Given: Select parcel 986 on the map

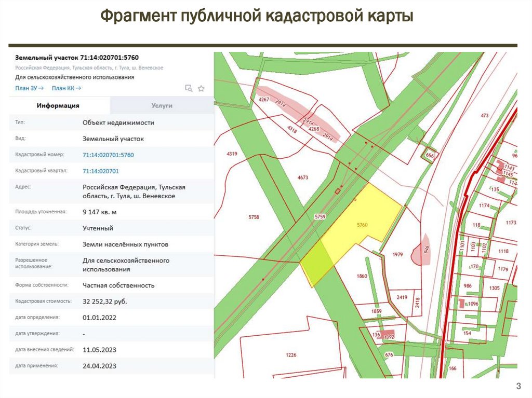Looking at the screenshot, I should pyautogui.click(x=468, y=286).
